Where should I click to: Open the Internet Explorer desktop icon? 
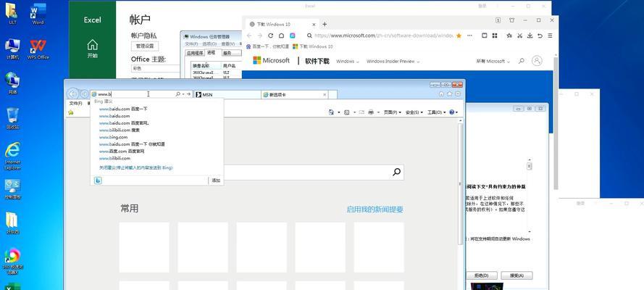(x=13, y=156)
